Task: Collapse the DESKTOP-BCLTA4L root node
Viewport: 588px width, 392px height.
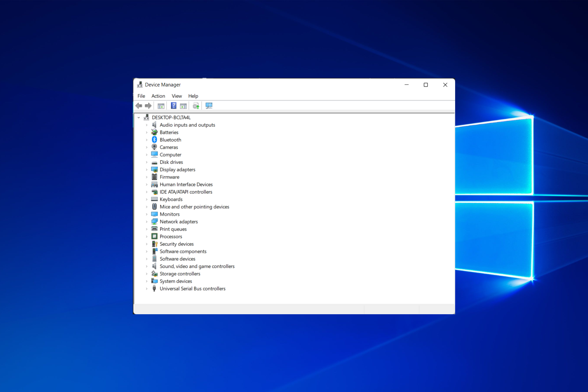Action: click(139, 117)
